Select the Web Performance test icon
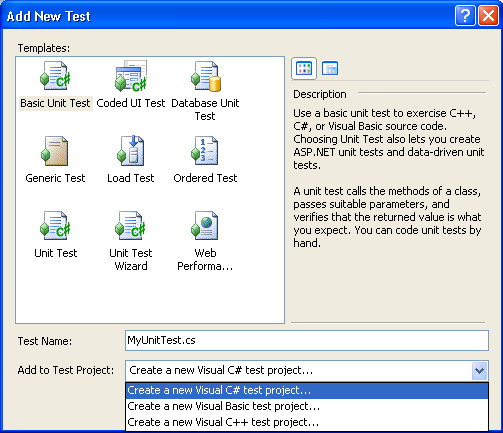This screenshot has width=503, height=433. 205,225
